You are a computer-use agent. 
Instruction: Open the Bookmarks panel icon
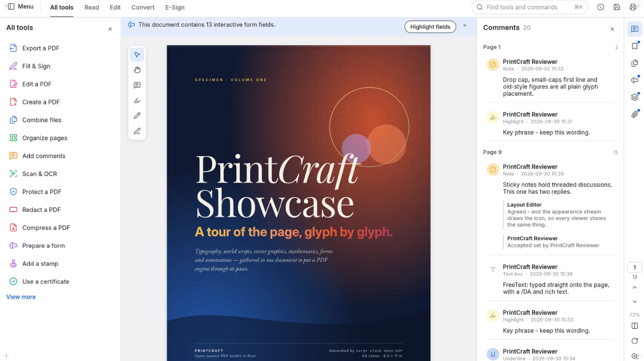(x=634, y=46)
